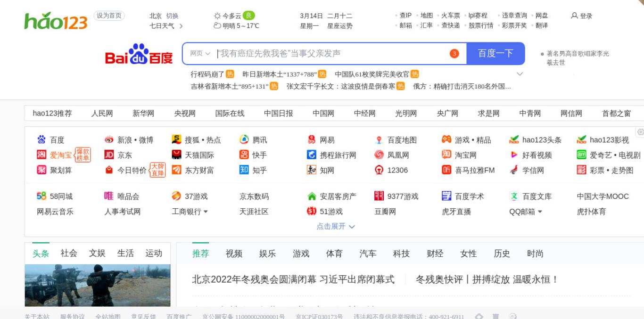Open the 京公网安备 footer link
The image size is (644, 319).
point(243,316)
